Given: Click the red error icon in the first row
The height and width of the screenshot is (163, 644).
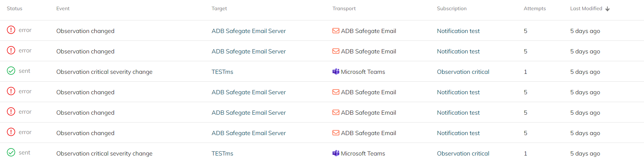Looking at the screenshot, I should [11, 30].
